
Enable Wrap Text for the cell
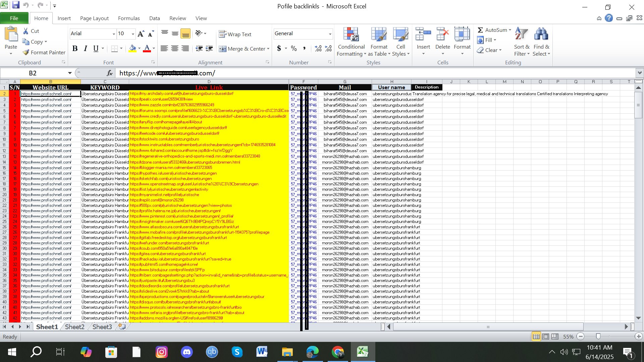[x=235, y=34]
